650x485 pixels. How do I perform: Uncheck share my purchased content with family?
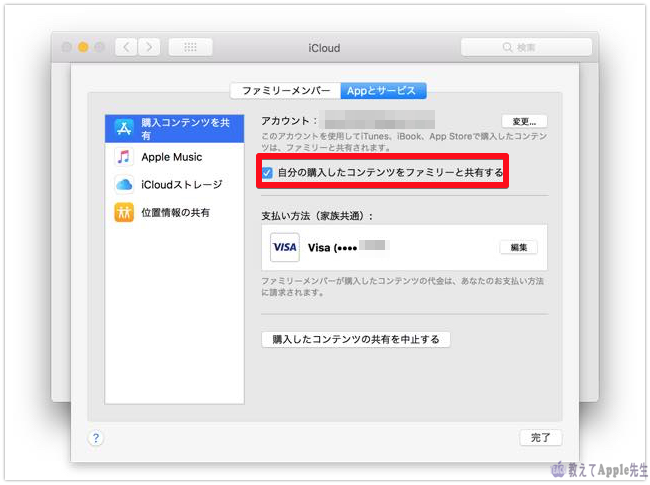pyautogui.click(x=267, y=172)
